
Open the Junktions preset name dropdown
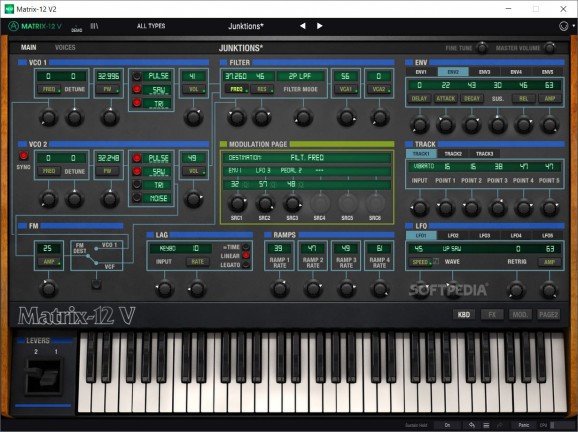click(x=246, y=26)
